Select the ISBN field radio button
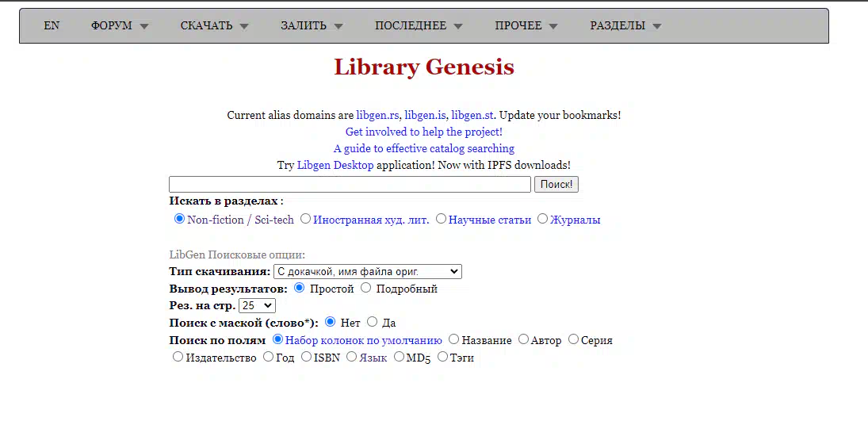868x421 pixels. click(306, 357)
